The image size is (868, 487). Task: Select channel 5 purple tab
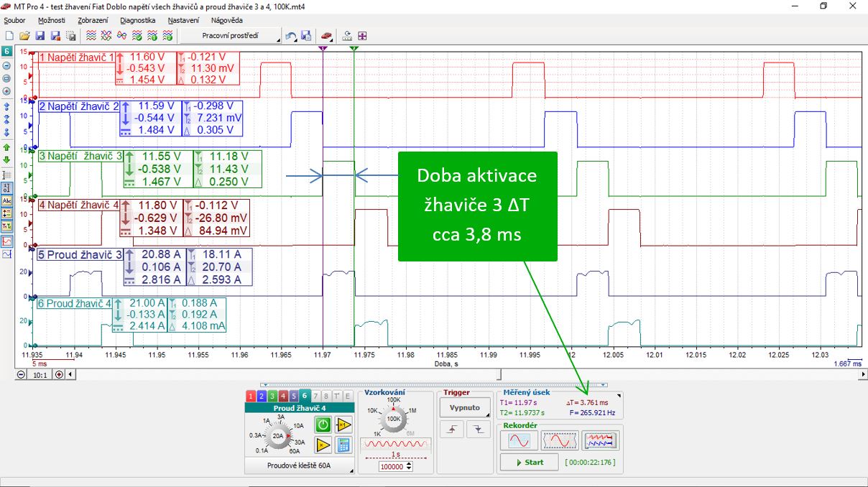(x=293, y=396)
